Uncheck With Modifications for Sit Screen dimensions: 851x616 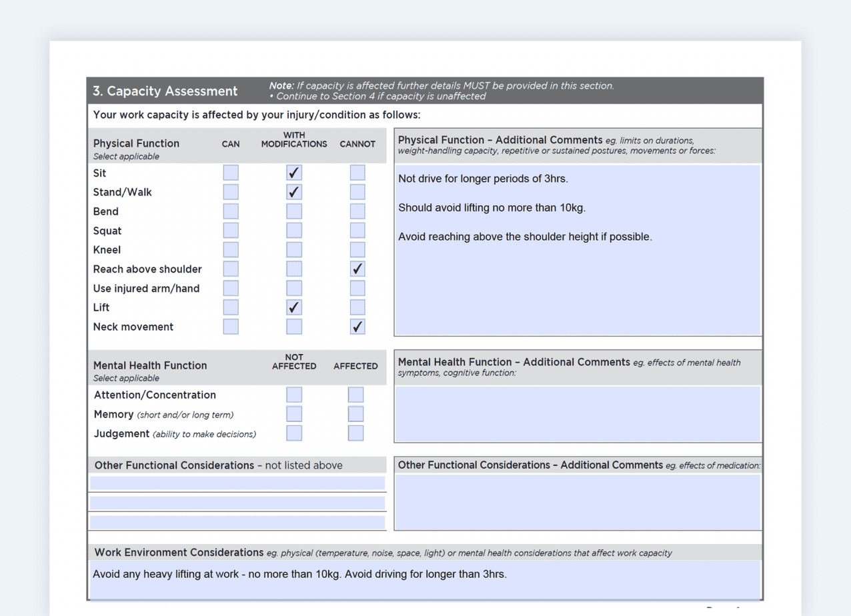(293, 172)
